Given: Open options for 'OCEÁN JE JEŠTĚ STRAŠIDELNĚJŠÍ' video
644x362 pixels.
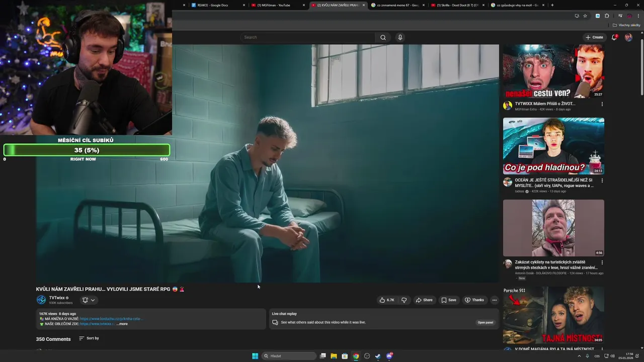Looking at the screenshot, I should point(602,180).
